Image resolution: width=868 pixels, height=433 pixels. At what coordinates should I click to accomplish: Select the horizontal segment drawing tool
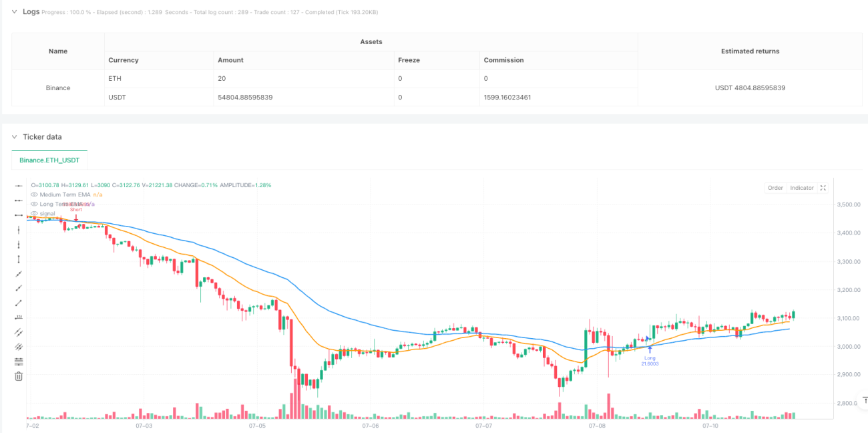(x=19, y=216)
